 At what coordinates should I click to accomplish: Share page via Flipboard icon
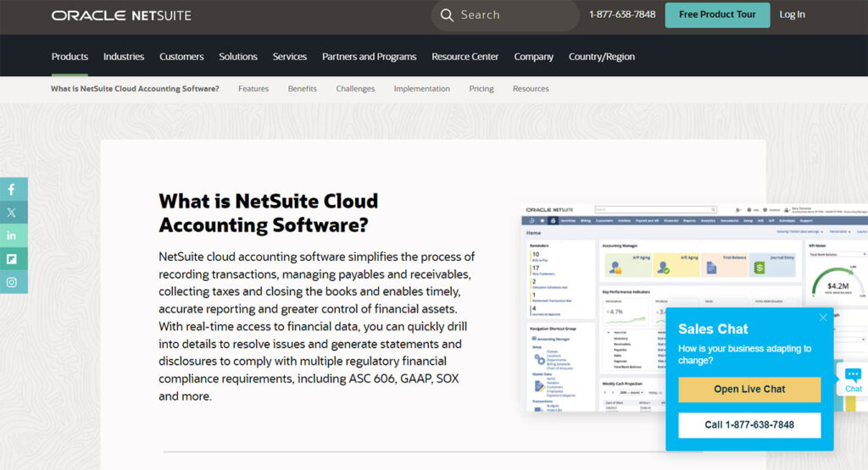pyautogui.click(x=12, y=259)
